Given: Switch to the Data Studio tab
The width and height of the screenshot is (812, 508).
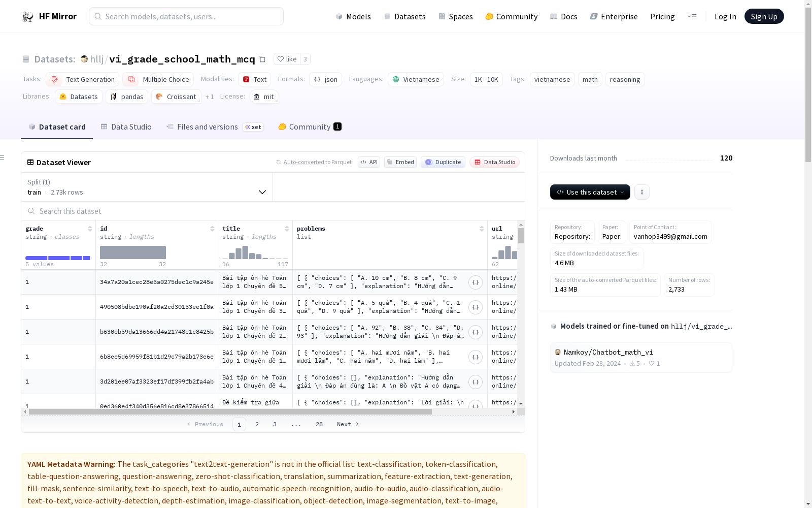Looking at the screenshot, I should (126, 127).
